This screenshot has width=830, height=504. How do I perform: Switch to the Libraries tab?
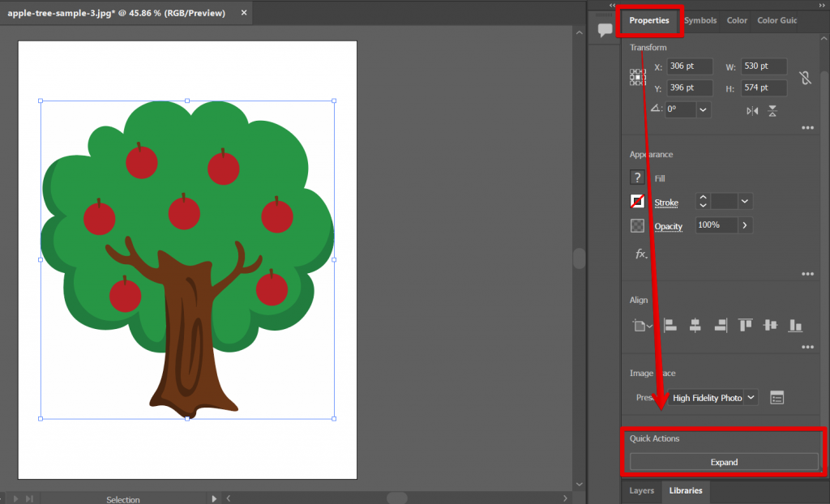tap(685, 491)
